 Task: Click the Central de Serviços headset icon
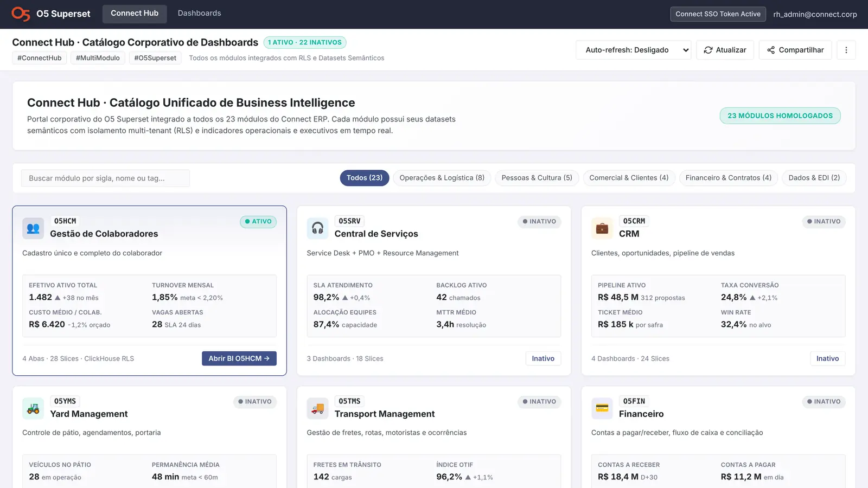317,228
